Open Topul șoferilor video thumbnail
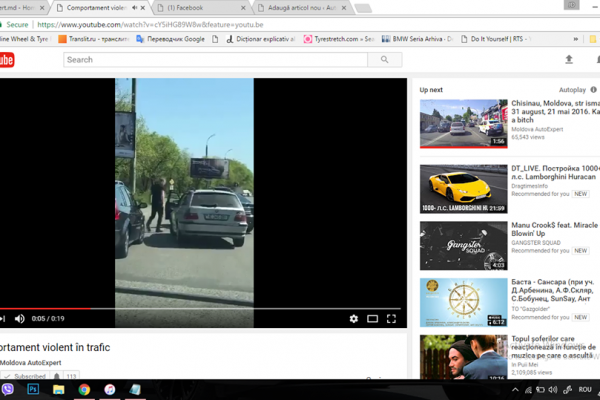The height and width of the screenshot is (400, 600). click(463, 357)
